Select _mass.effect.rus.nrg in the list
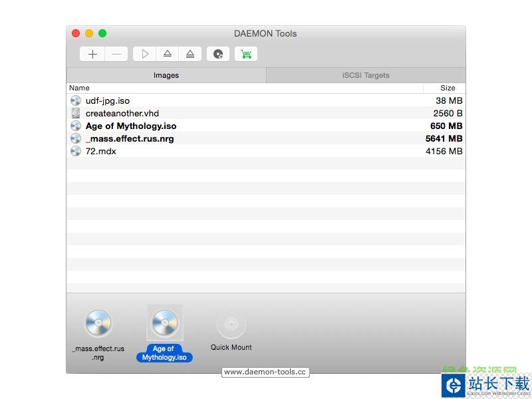The height and width of the screenshot is (399, 532). [130, 138]
